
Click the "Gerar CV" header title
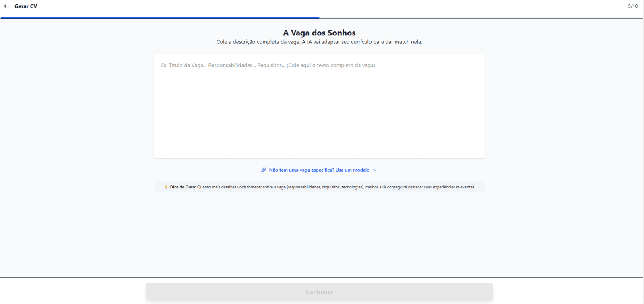(x=26, y=6)
